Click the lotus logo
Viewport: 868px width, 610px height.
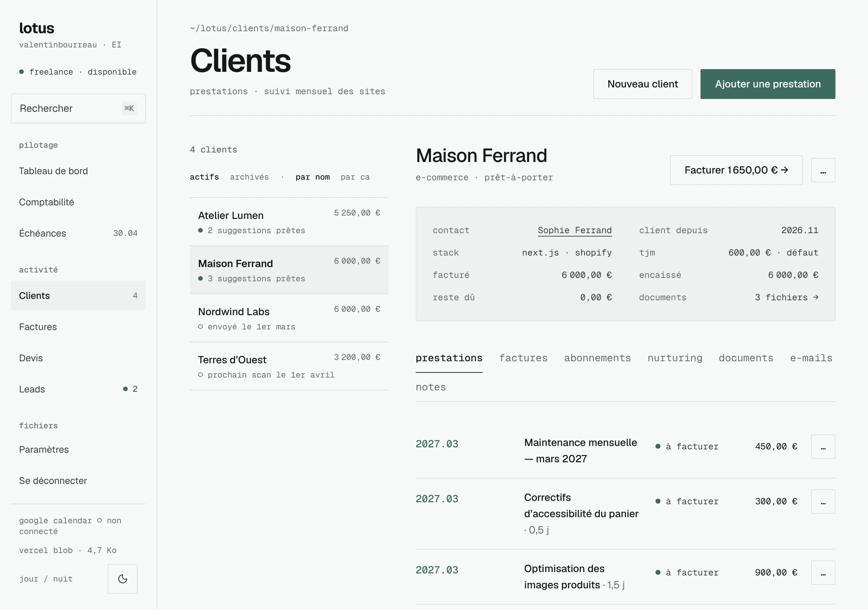point(37,28)
